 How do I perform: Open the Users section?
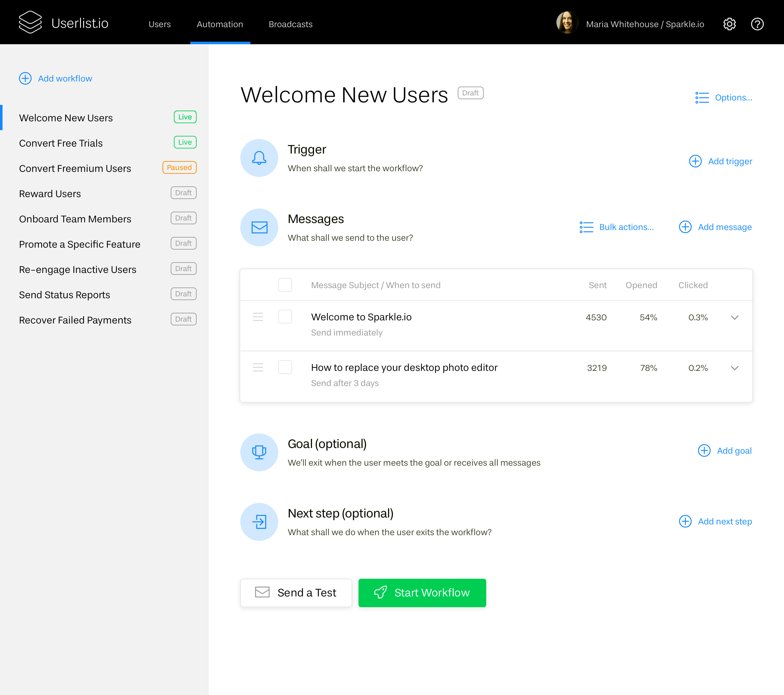[x=160, y=24]
